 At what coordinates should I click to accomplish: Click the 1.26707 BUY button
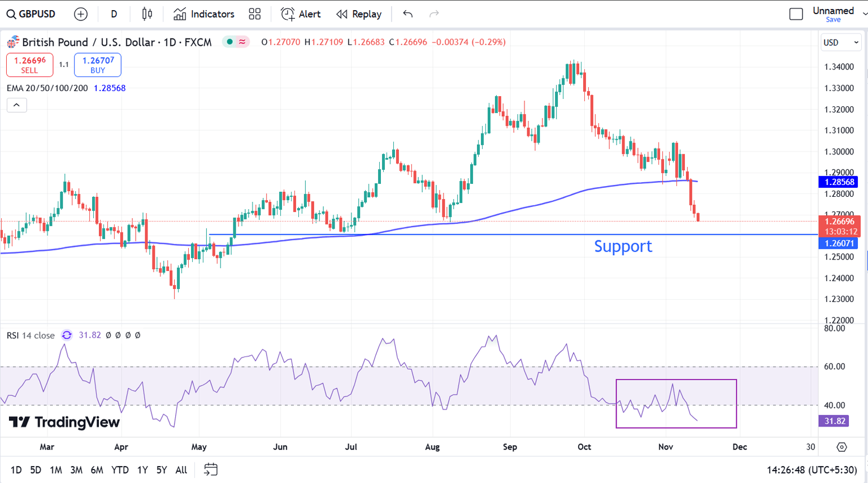98,65
